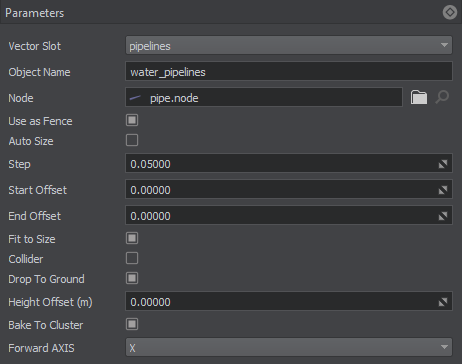Click the Object Name water_pipelines field
The image size is (462, 364).
coord(289,71)
